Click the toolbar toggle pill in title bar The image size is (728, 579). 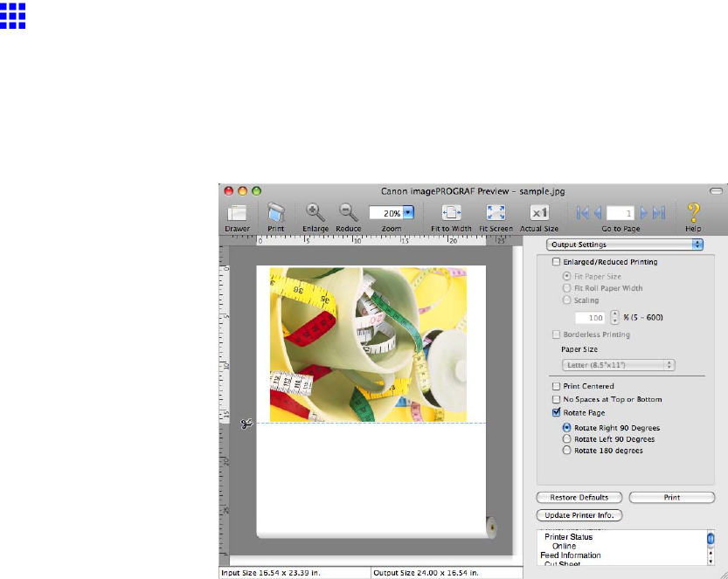tap(716, 191)
